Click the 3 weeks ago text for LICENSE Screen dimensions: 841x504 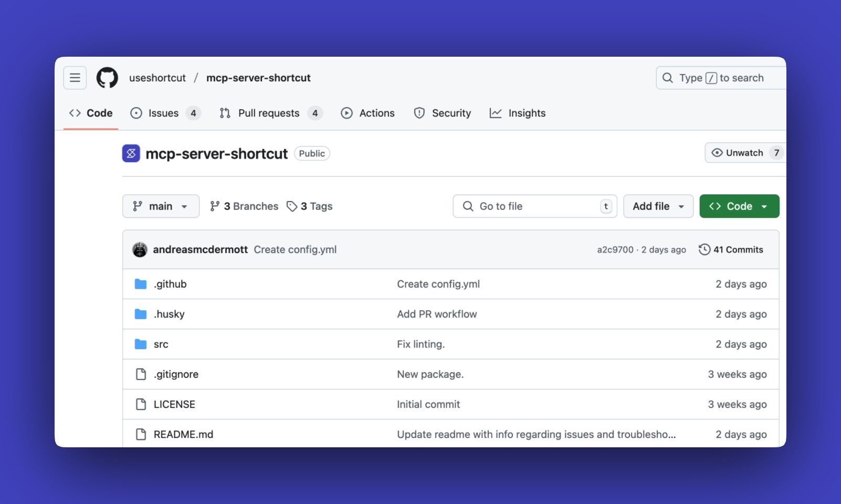tap(737, 404)
